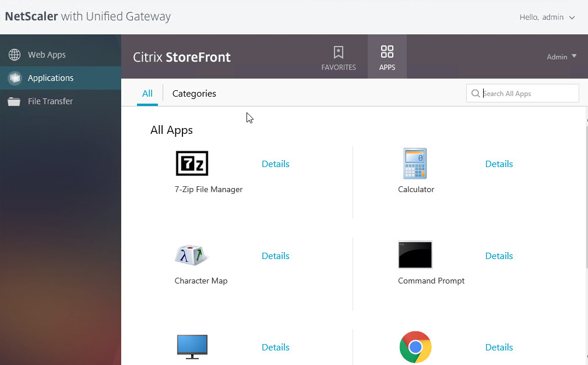
Task: Click the Applications sidebar icon
Action: [15, 78]
